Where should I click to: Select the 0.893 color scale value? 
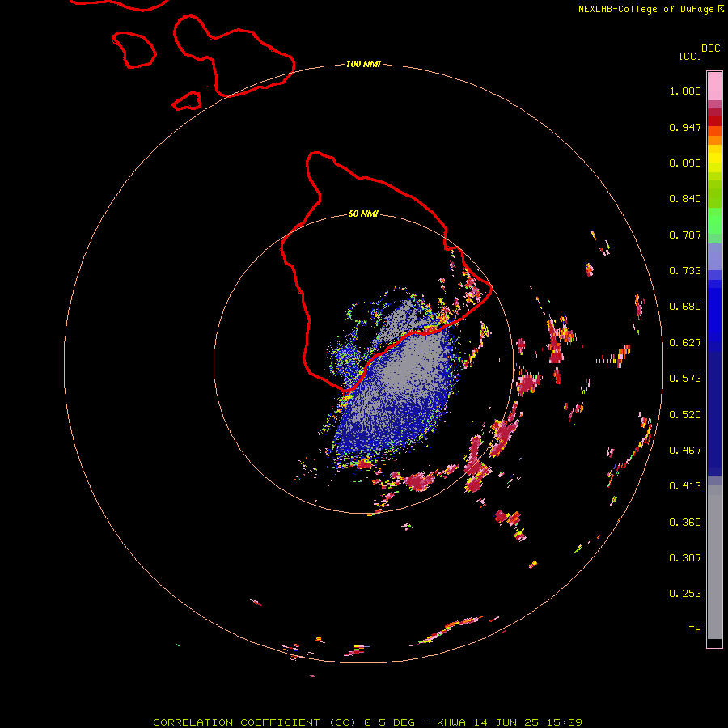[x=685, y=163]
